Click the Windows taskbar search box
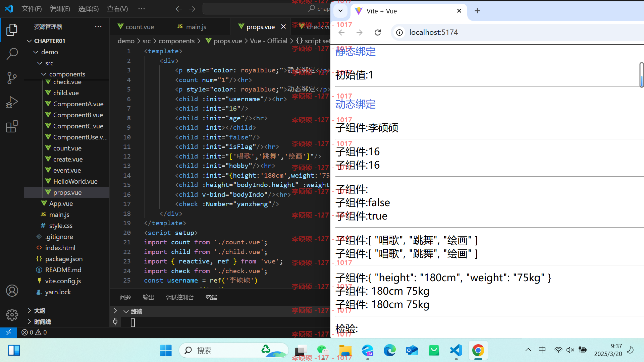The width and height of the screenshot is (644, 362). (234, 351)
